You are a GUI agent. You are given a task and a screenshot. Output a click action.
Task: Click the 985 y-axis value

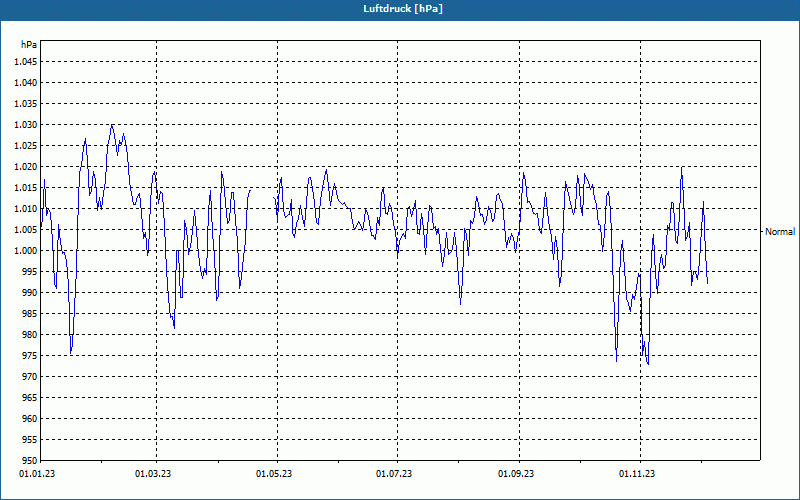[x=30, y=314]
